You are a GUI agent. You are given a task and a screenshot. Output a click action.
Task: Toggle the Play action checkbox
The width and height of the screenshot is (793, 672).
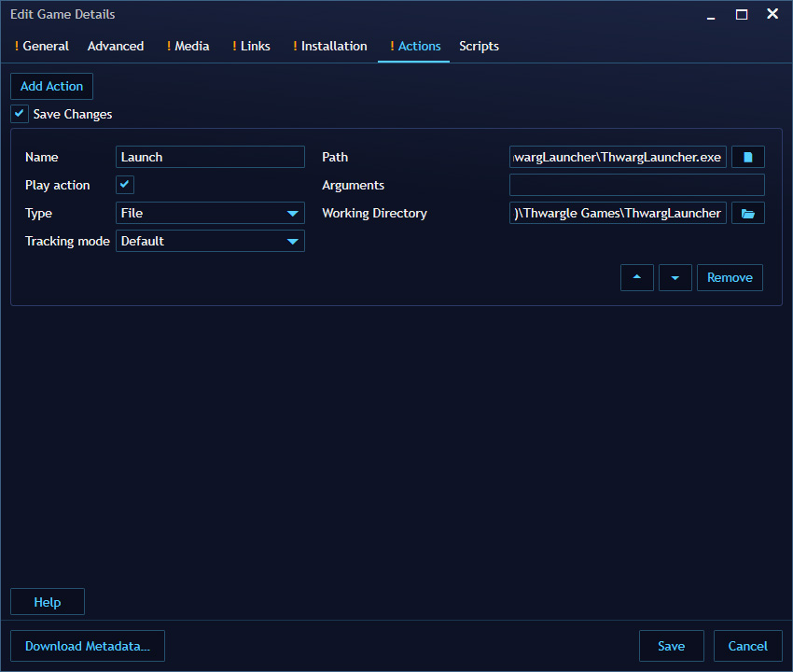pyautogui.click(x=124, y=185)
